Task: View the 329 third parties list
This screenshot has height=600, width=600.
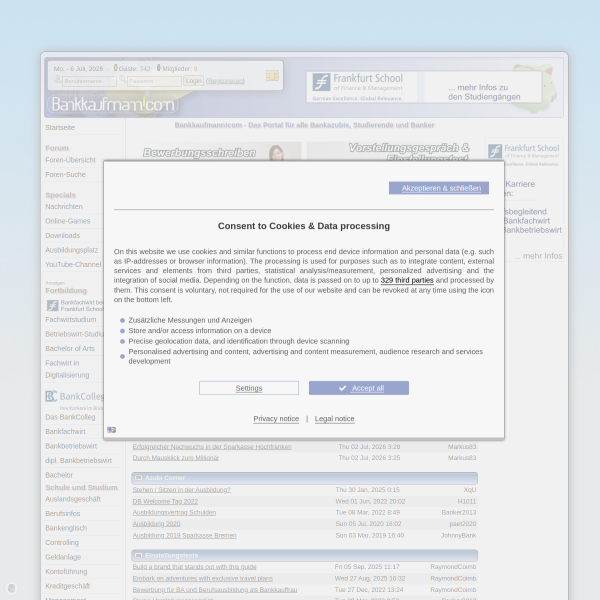Action: pyautogui.click(x=407, y=280)
